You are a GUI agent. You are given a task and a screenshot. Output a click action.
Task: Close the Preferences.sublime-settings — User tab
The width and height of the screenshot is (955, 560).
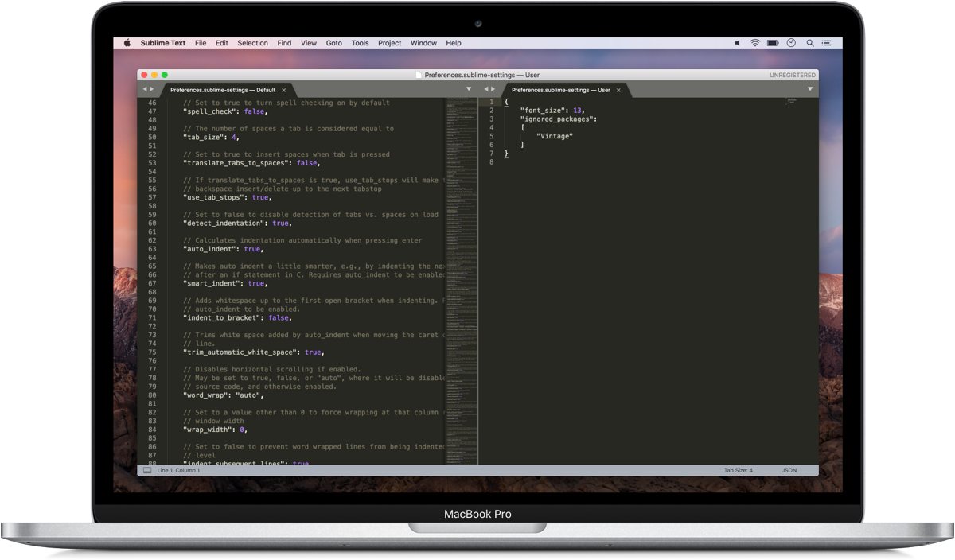(618, 90)
